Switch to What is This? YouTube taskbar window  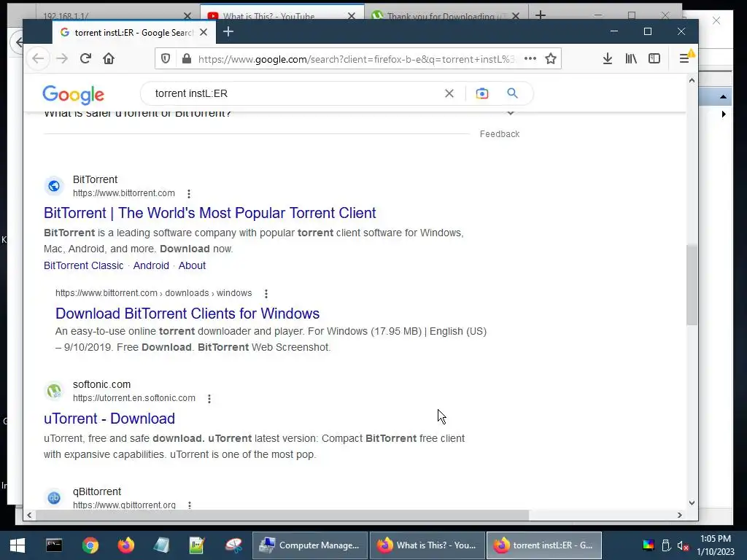pyautogui.click(x=427, y=545)
